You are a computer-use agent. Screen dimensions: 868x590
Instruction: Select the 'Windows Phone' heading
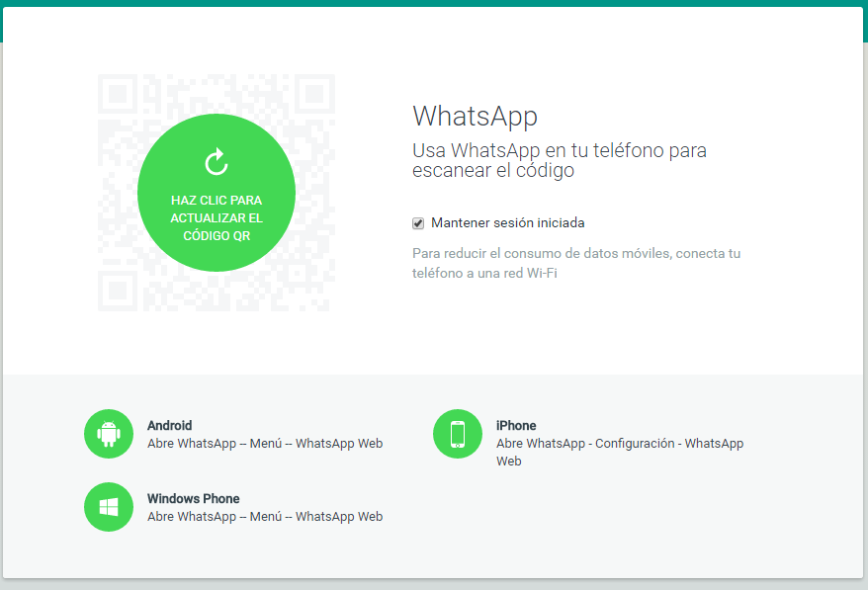(x=193, y=499)
